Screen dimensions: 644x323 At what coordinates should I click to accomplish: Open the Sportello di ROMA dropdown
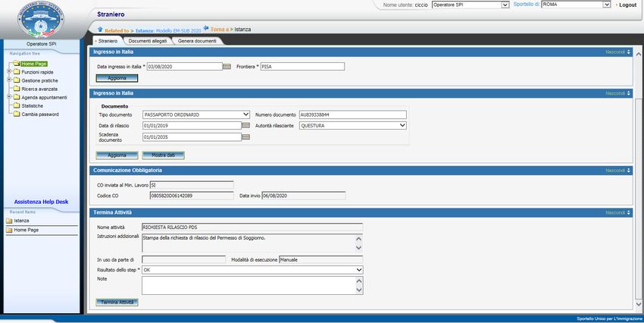point(606,5)
